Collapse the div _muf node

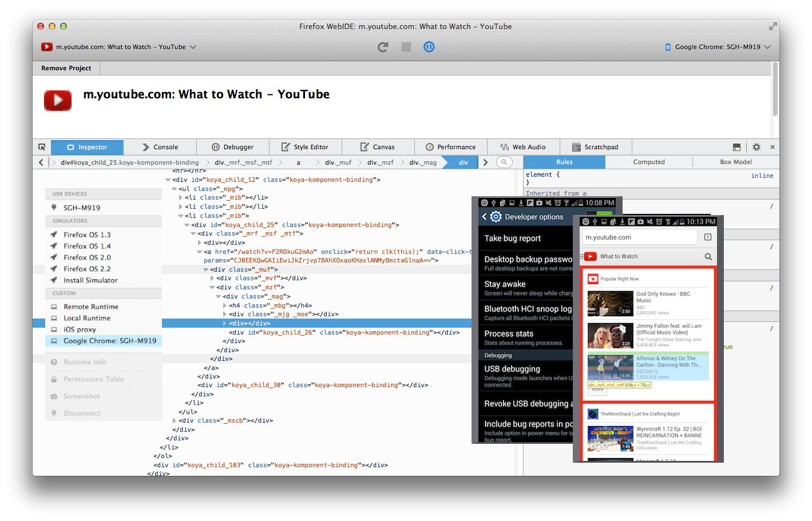(205, 269)
